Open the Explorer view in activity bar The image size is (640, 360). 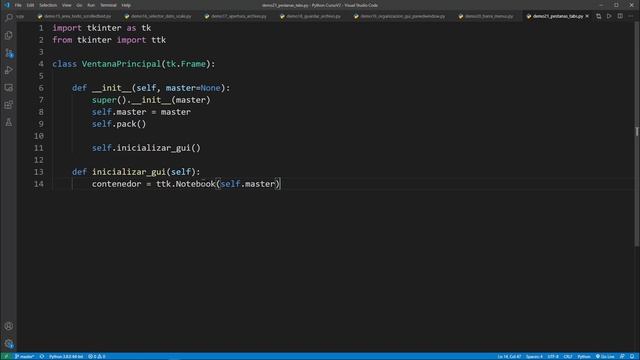9,36
